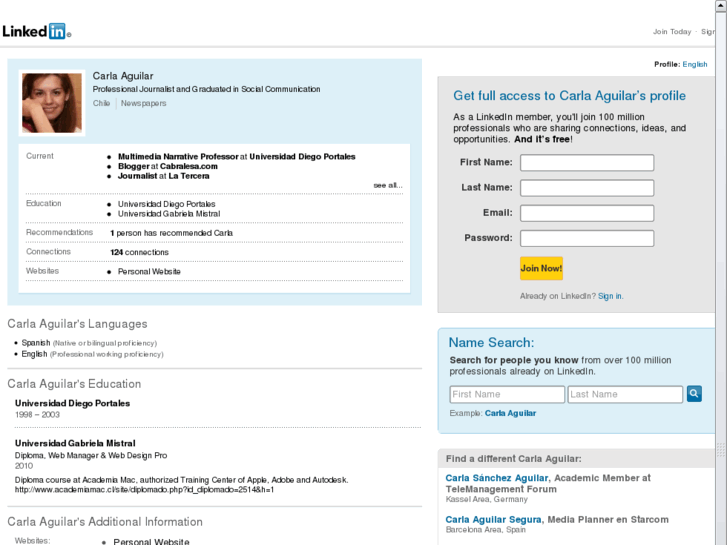The image size is (727, 545).
Task: Click Personal Website under Additional Information
Action: tap(151, 541)
